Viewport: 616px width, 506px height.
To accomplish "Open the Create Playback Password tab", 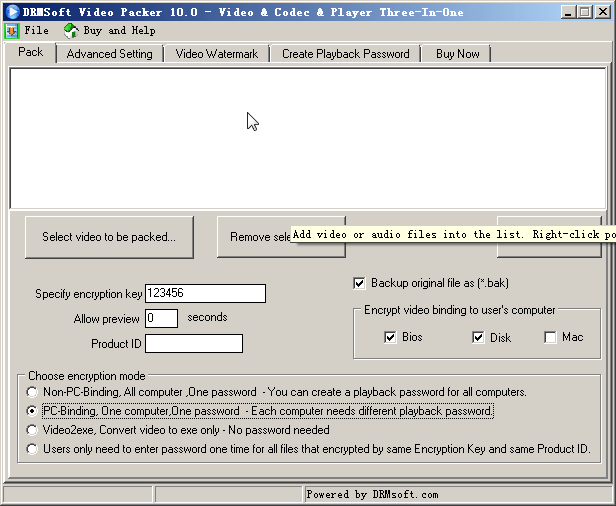I will (346, 54).
